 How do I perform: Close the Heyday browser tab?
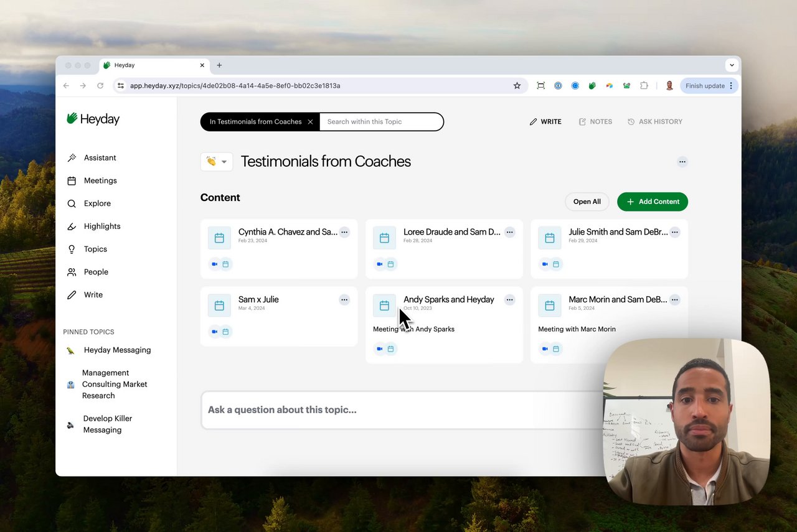pyautogui.click(x=202, y=65)
